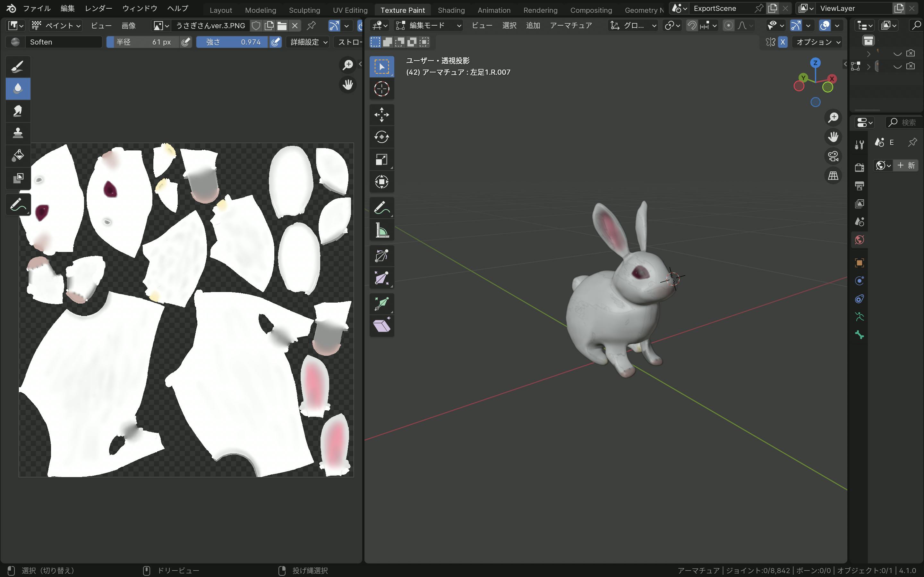This screenshot has width=924, height=577.
Task: Adjust the 強さ strength slider
Action: click(232, 42)
